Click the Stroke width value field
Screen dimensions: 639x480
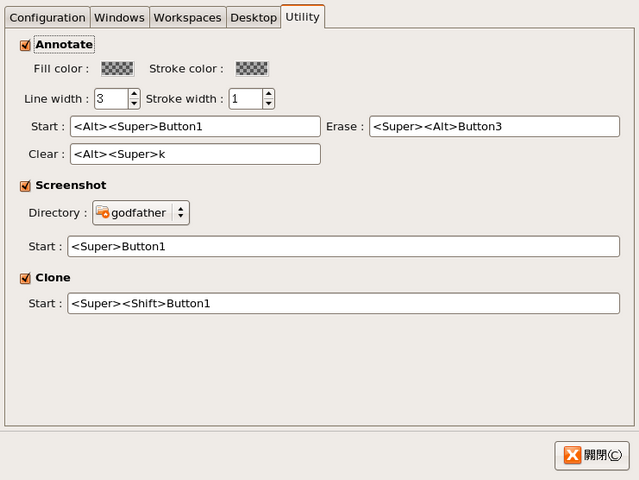pos(246,99)
